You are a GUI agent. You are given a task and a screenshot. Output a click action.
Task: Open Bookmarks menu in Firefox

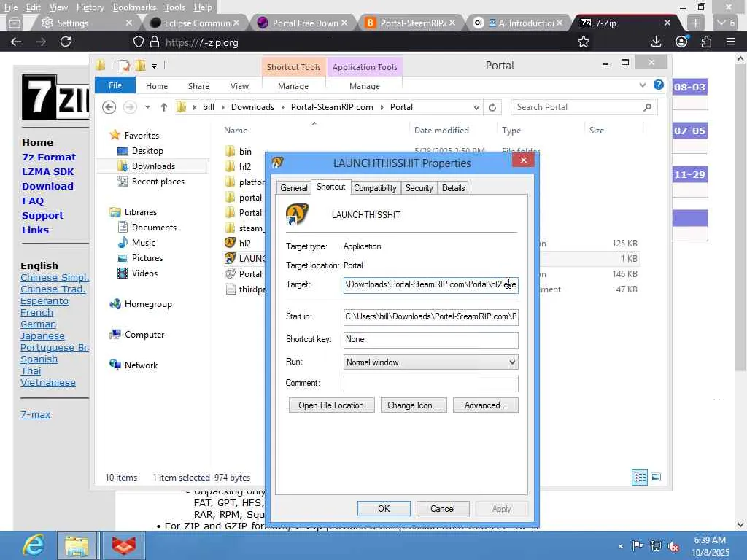coord(134,7)
